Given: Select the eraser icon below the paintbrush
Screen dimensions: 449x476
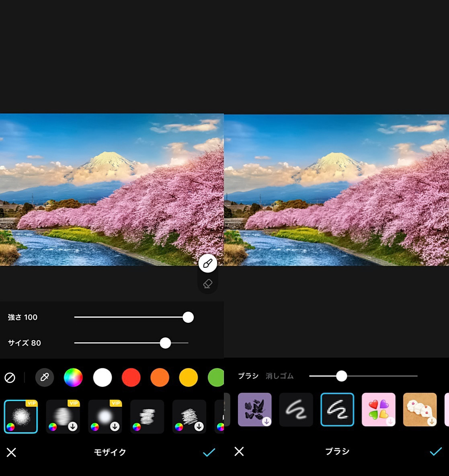Looking at the screenshot, I should pos(207,283).
